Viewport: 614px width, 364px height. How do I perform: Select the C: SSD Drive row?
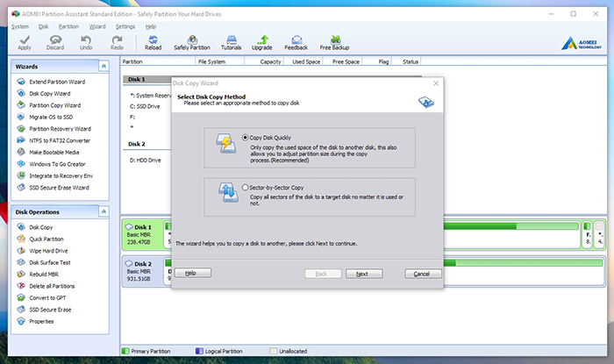point(145,106)
